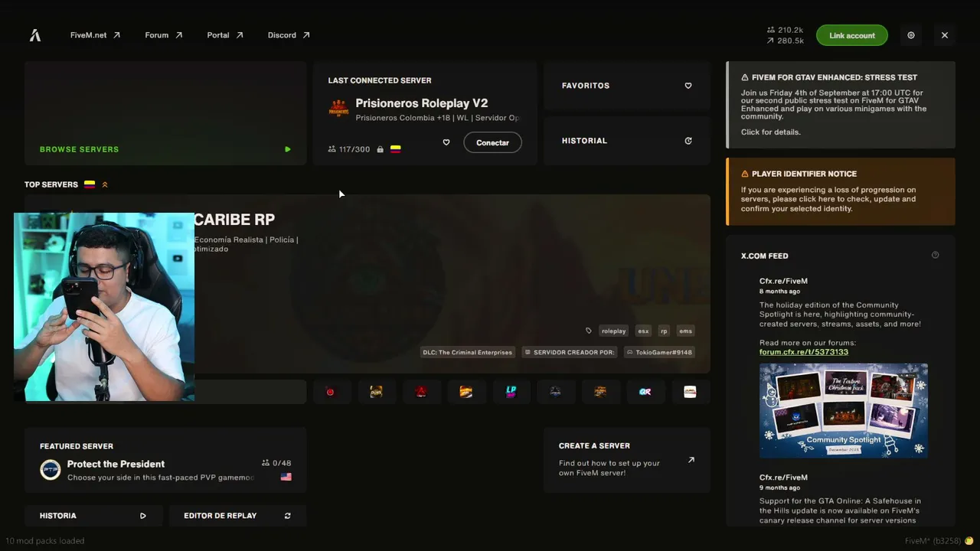Open the Historia story mode button
Image resolution: width=980 pixels, height=551 pixels.
pos(93,516)
